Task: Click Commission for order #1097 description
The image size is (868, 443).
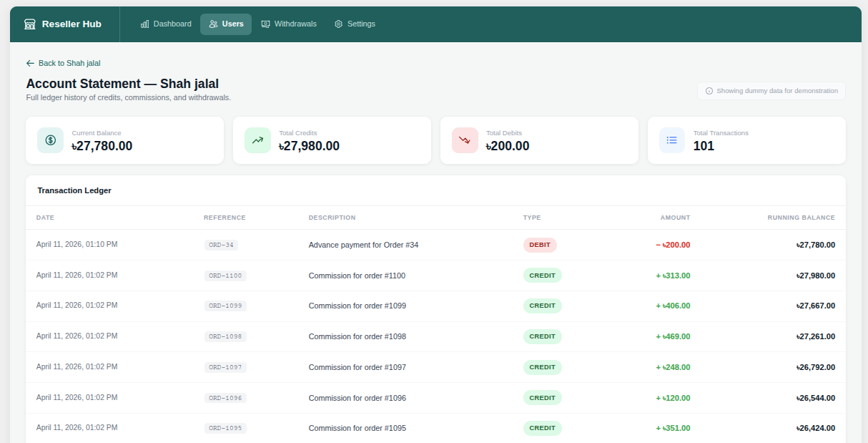Action: coord(357,367)
